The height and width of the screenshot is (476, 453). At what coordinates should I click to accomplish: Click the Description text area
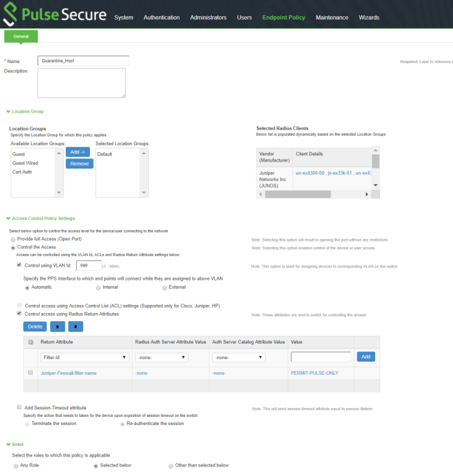(x=81, y=83)
